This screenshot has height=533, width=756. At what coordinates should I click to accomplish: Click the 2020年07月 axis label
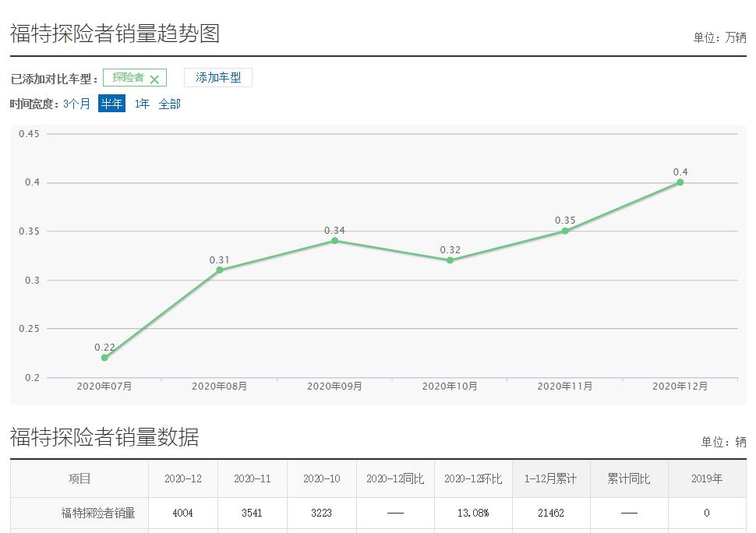coord(104,386)
